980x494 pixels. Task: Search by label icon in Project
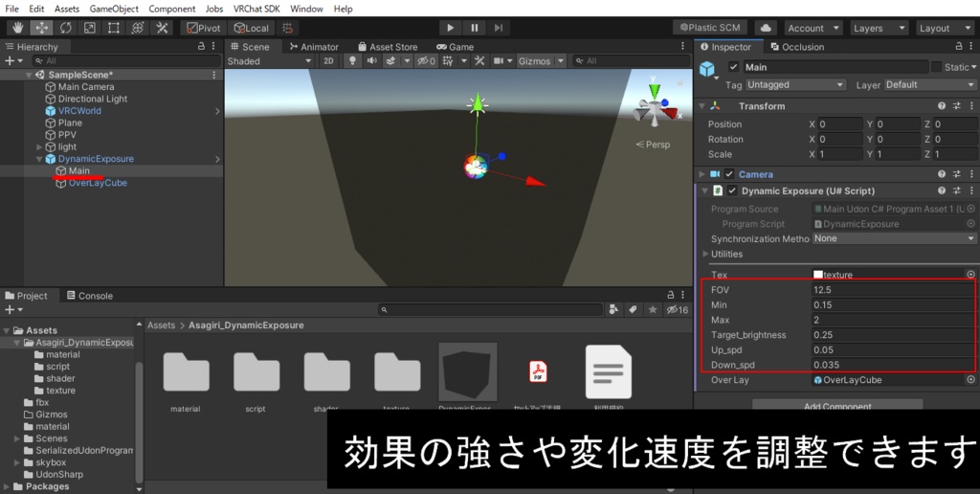tap(633, 309)
